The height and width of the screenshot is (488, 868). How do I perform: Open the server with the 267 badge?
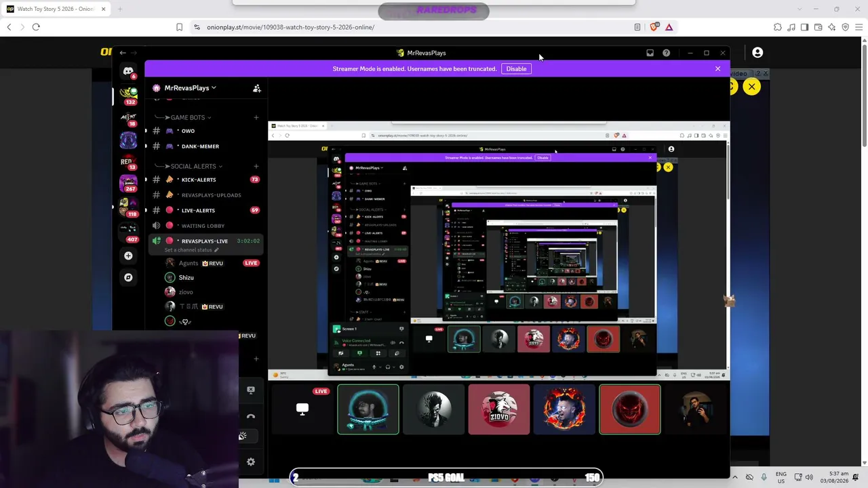point(128,183)
